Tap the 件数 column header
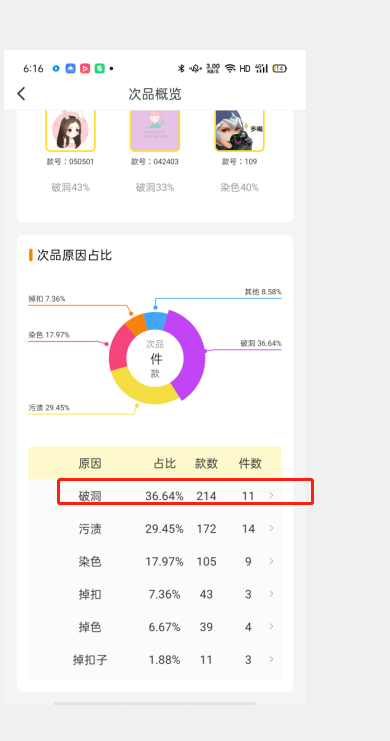The height and width of the screenshot is (741, 390). 250,463
